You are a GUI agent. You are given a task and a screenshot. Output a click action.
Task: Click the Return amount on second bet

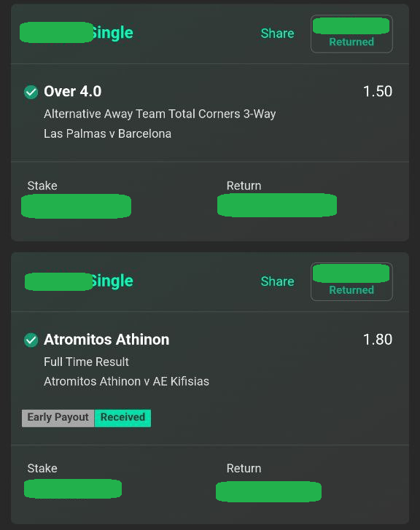click(x=268, y=492)
